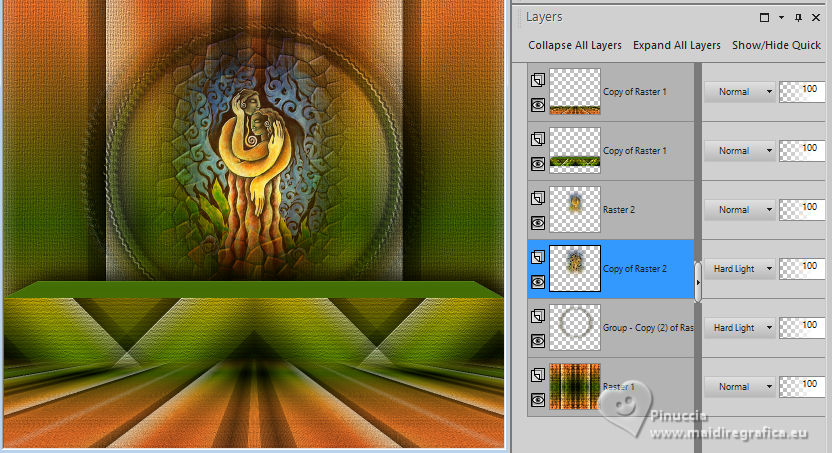Click Layers panel maximize icon
832x453 pixels.
click(765, 18)
